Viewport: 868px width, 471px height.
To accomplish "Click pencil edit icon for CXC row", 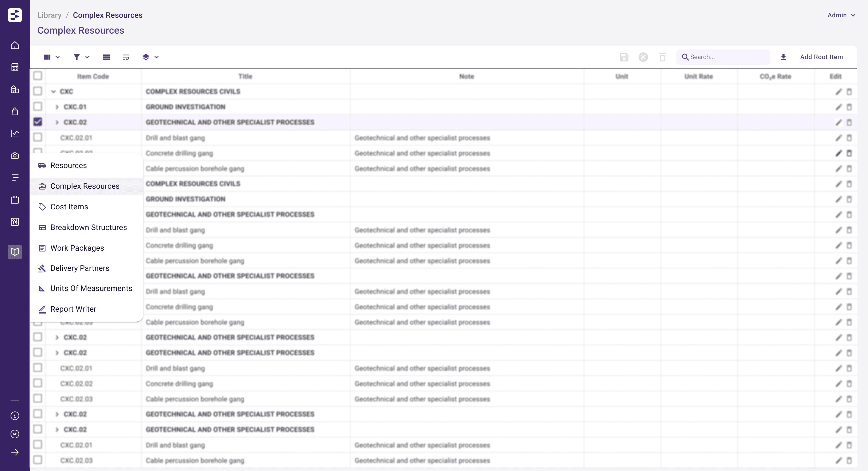I will pyautogui.click(x=838, y=92).
